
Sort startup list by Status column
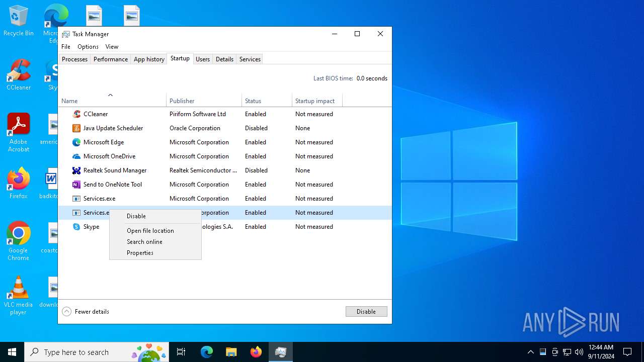267,101
